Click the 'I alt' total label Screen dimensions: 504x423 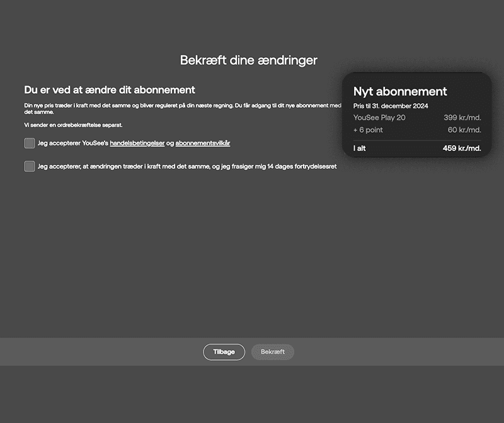[x=360, y=149]
